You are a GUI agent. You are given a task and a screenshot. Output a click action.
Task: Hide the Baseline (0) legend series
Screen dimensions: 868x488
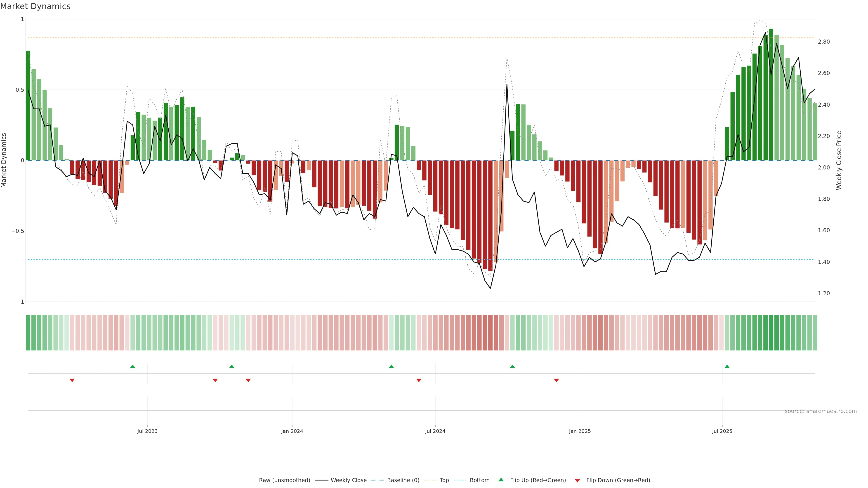(403, 480)
